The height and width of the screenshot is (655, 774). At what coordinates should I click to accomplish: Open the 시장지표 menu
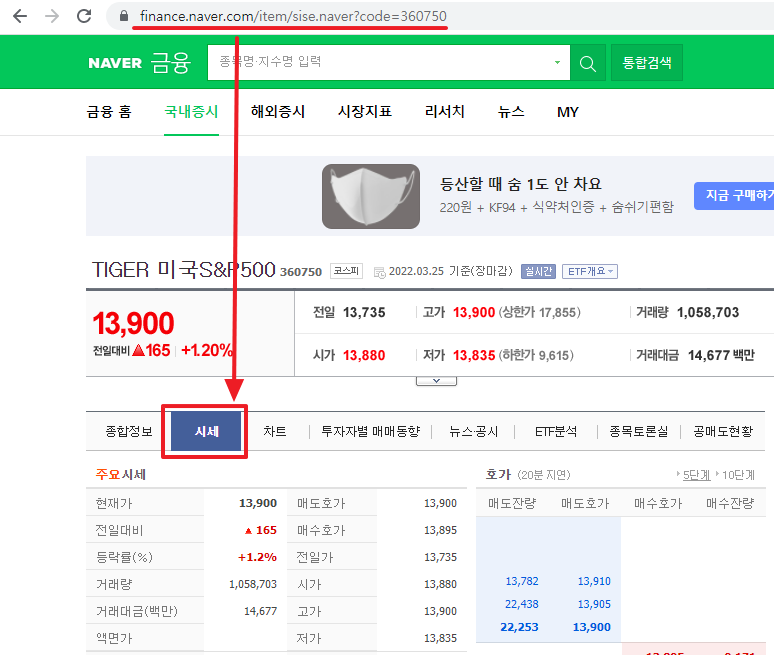364,112
